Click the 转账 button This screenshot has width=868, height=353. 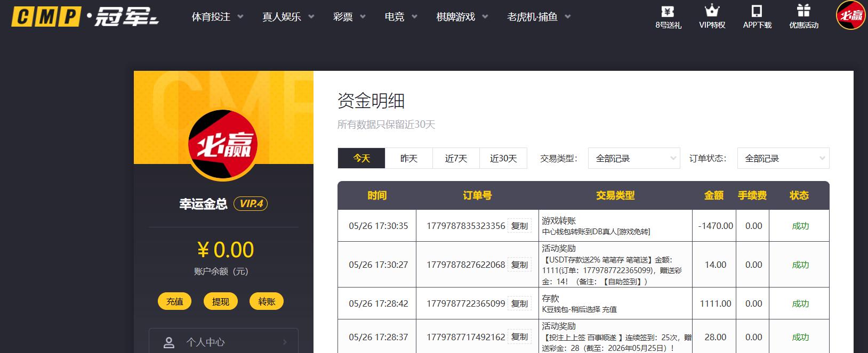267,301
